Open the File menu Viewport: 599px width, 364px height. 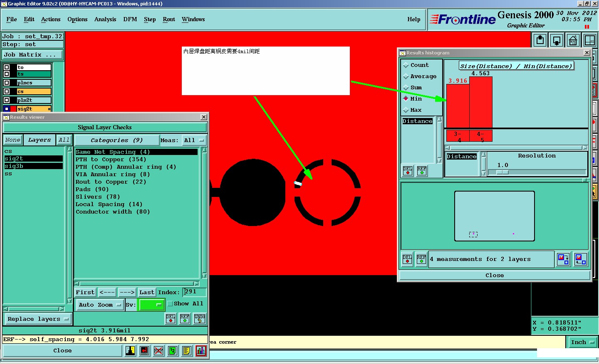point(12,20)
